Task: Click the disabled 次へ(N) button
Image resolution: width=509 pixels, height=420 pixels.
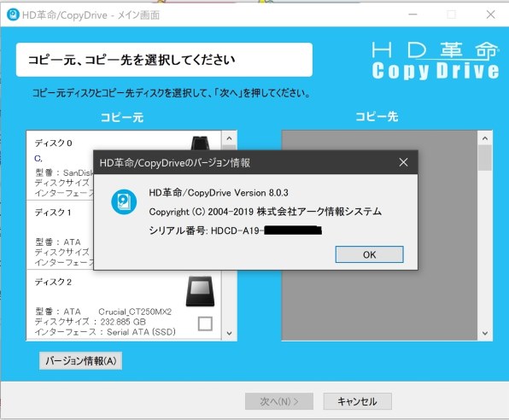Action: (x=279, y=401)
